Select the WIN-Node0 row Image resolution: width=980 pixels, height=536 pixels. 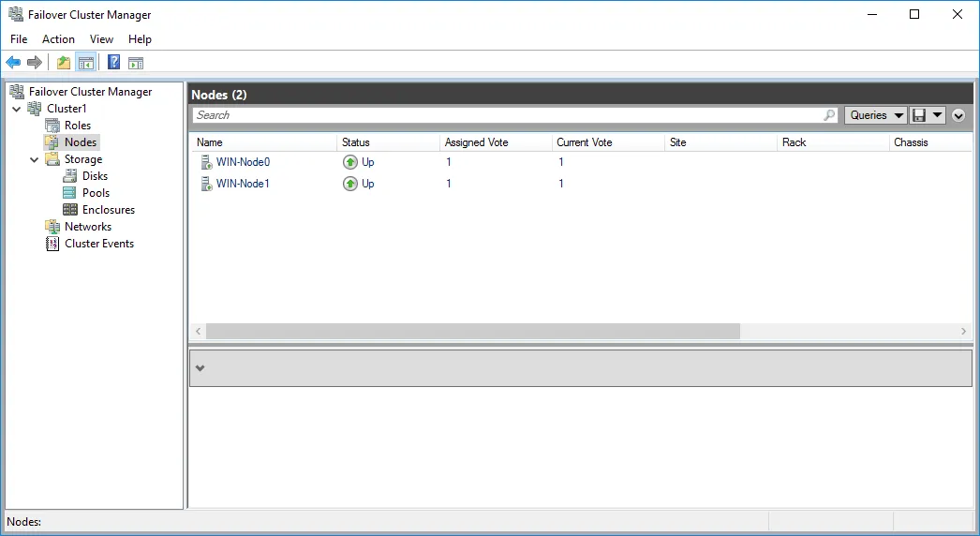coord(243,162)
